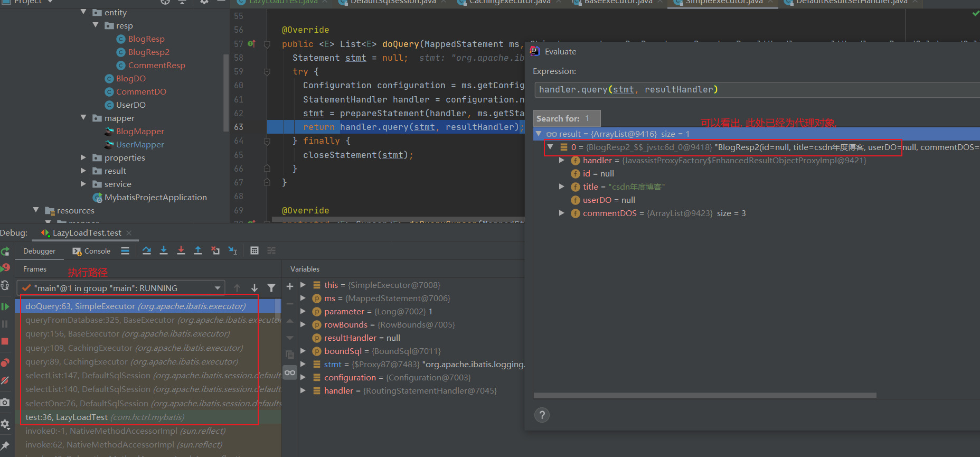Remove selected watch with minus icon
This screenshot has height=457, width=980.
pyautogui.click(x=290, y=304)
